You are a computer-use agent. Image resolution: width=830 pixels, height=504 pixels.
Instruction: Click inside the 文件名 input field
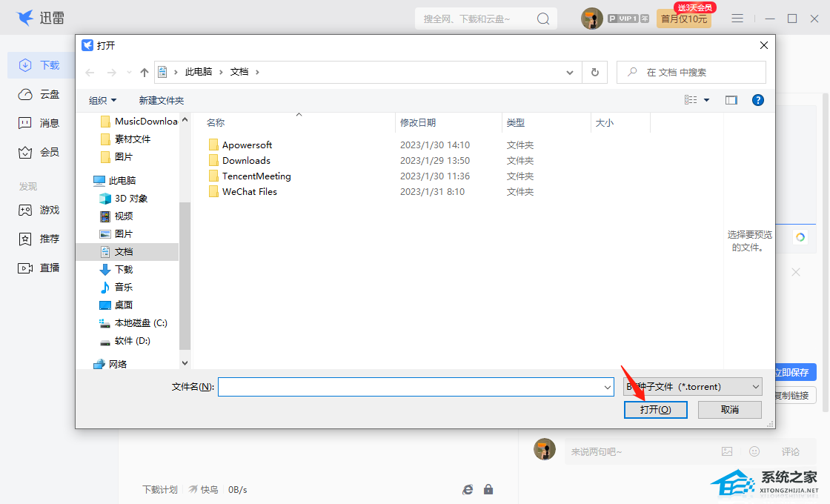point(411,386)
